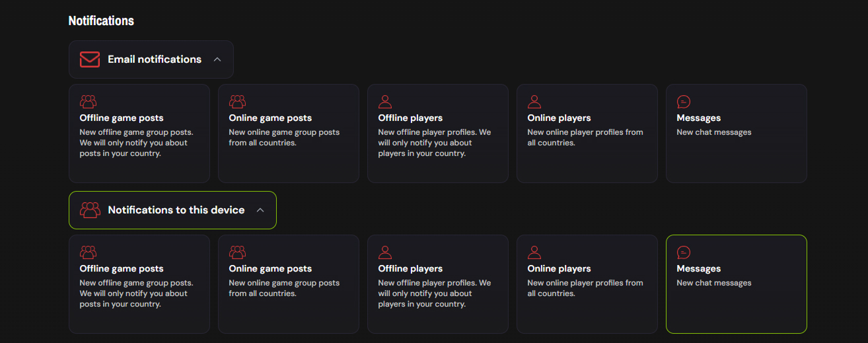Click group icon on email Offline game posts card
Viewport: 868px width, 343px height.
(88, 102)
